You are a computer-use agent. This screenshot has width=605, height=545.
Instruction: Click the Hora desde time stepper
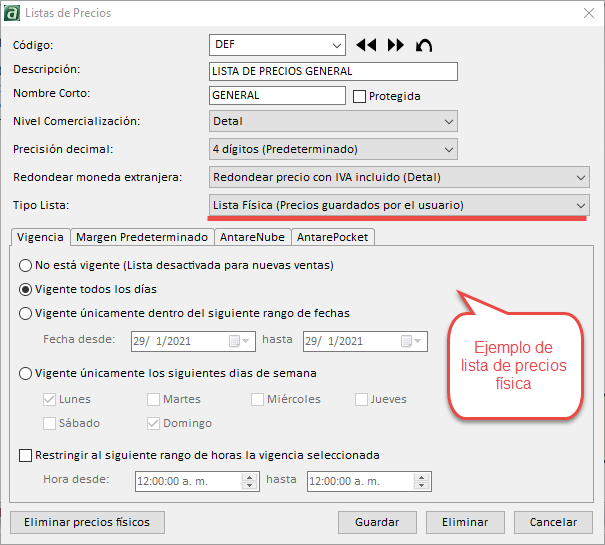[x=250, y=481]
